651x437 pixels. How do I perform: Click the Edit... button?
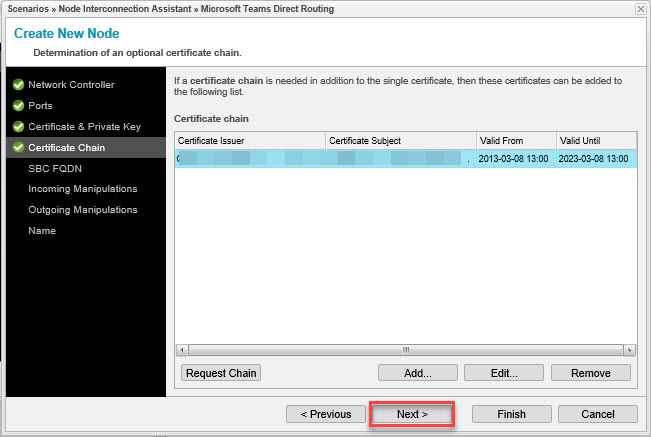click(504, 373)
